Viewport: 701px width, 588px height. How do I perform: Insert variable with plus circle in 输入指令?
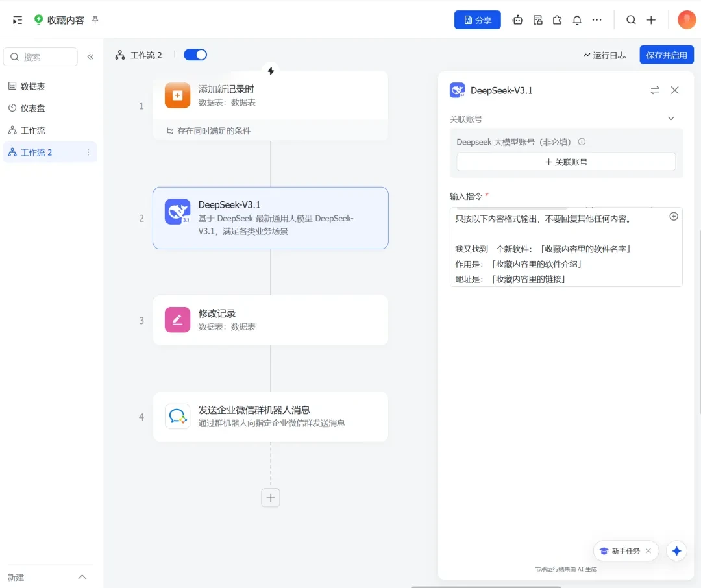pyautogui.click(x=674, y=216)
